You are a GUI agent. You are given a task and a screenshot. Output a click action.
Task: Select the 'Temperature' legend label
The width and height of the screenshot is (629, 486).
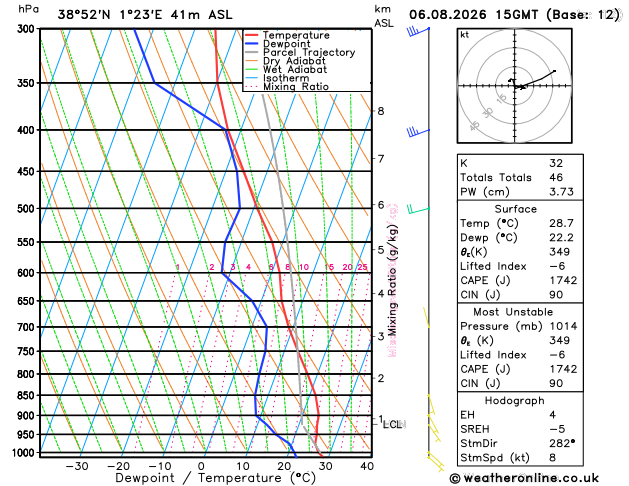(296, 35)
